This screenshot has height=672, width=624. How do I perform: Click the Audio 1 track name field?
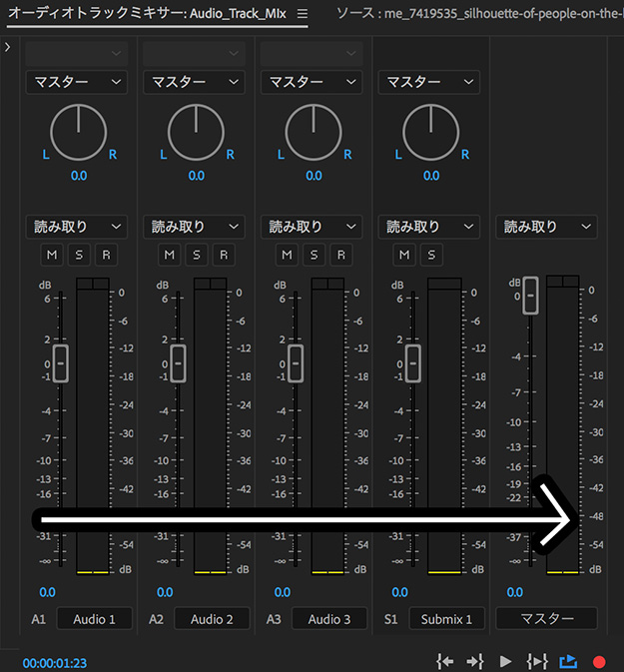click(x=93, y=619)
